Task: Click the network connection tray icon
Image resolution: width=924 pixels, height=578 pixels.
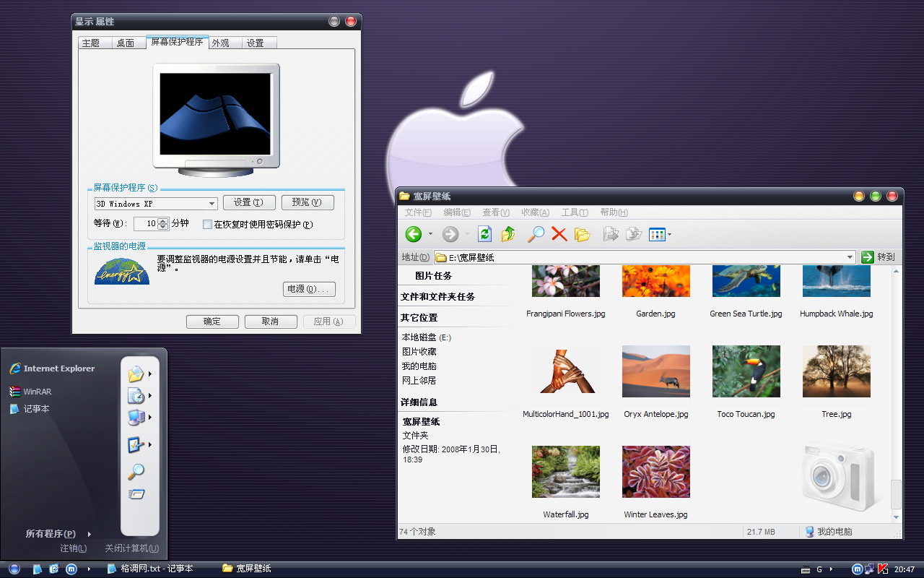Action: click(x=870, y=569)
